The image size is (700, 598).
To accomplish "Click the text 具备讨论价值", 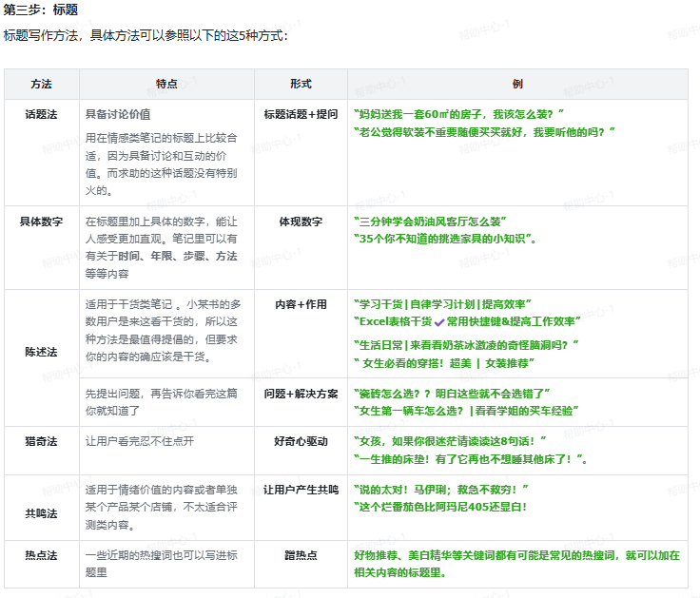I will (x=118, y=115).
